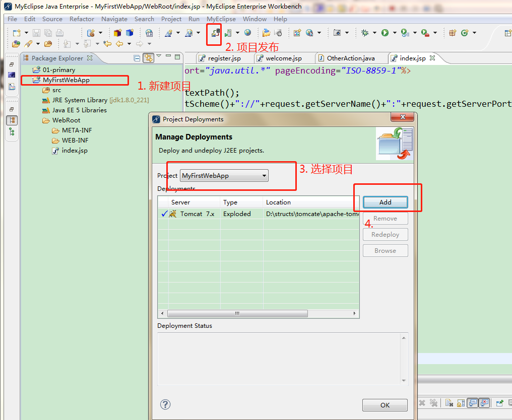Open the Project combo box showing MyFirstWebApp
The width and height of the screenshot is (512, 420).
[x=224, y=176]
